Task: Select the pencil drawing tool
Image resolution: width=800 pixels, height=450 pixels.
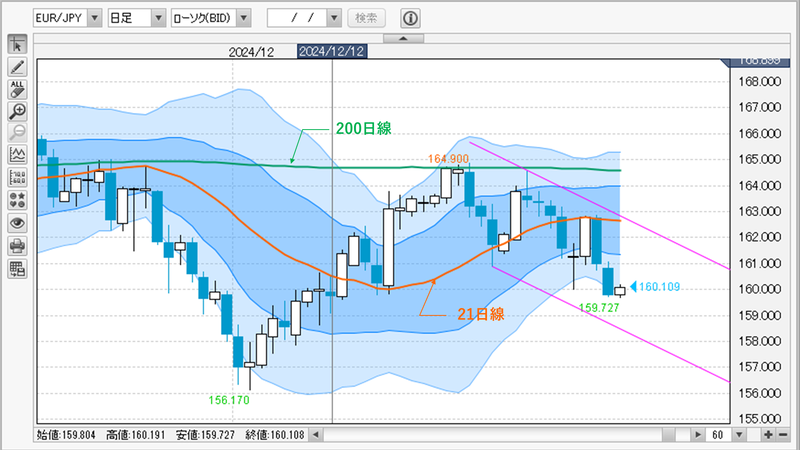Action: coord(17,67)
